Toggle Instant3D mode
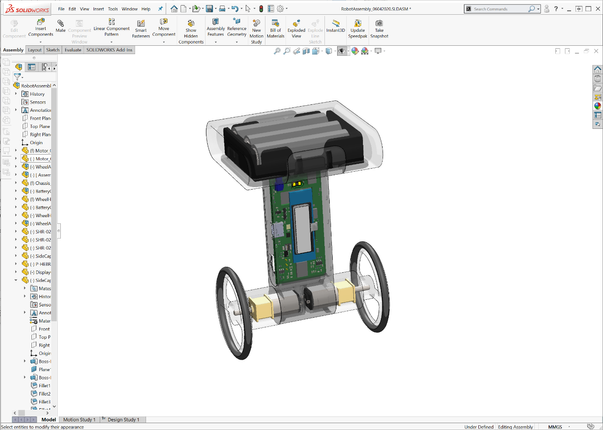Screen dimensions: 603x430 pos(335,26)
